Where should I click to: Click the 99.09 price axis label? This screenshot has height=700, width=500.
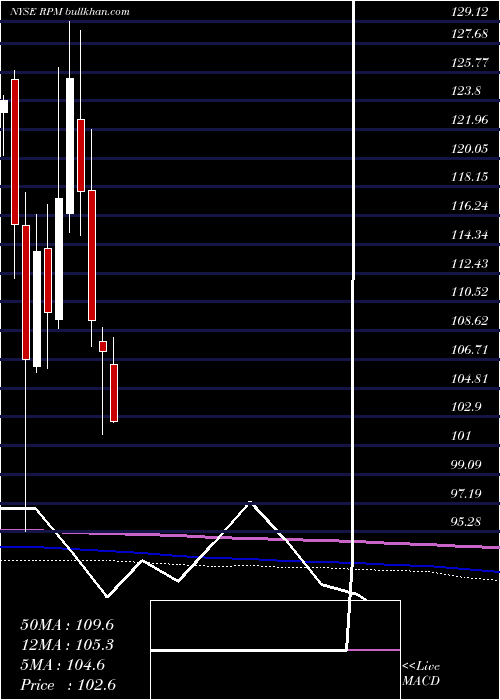coord(467,464)
